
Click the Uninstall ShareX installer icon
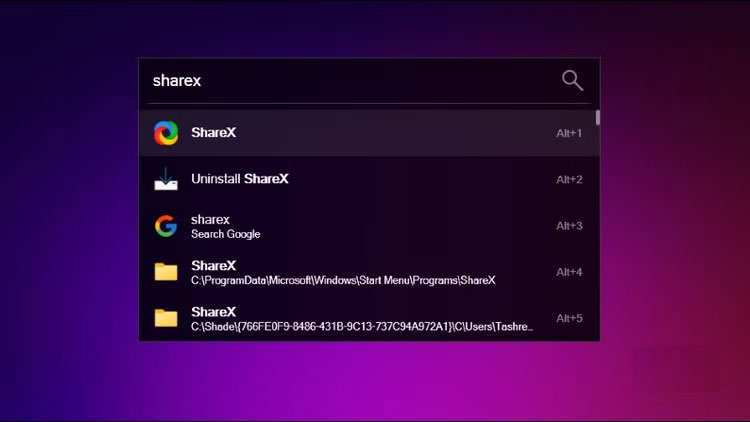click(x=166, y=179)
